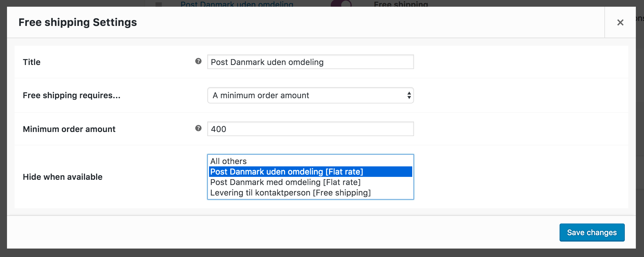Open the background 'Post Danmark uden omdeling' link
This screenshot has height=257, width=644.
(237, 4)
